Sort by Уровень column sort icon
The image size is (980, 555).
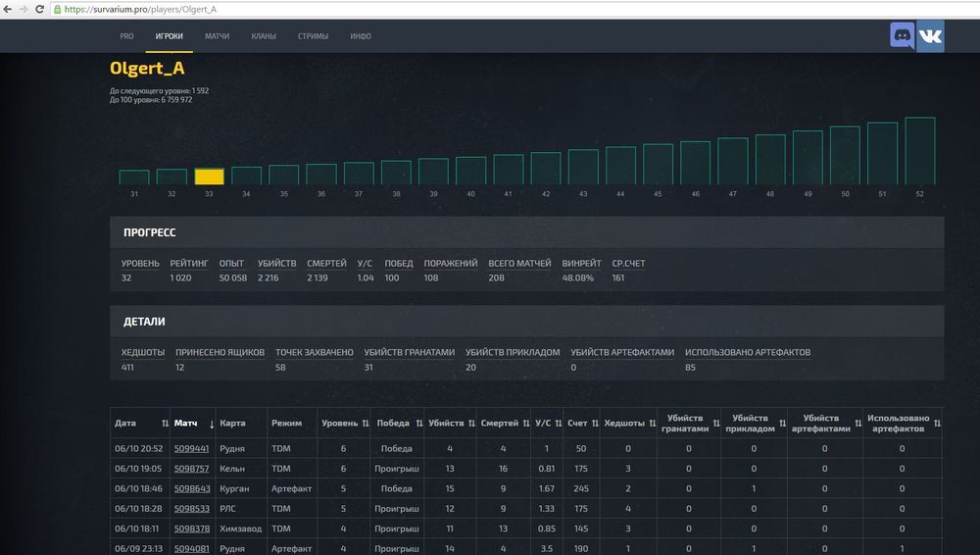[364, 424]
